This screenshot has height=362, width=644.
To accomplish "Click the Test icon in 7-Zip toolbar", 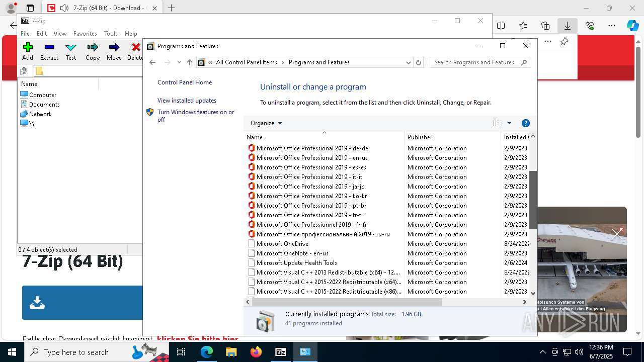I will (71, 51).
